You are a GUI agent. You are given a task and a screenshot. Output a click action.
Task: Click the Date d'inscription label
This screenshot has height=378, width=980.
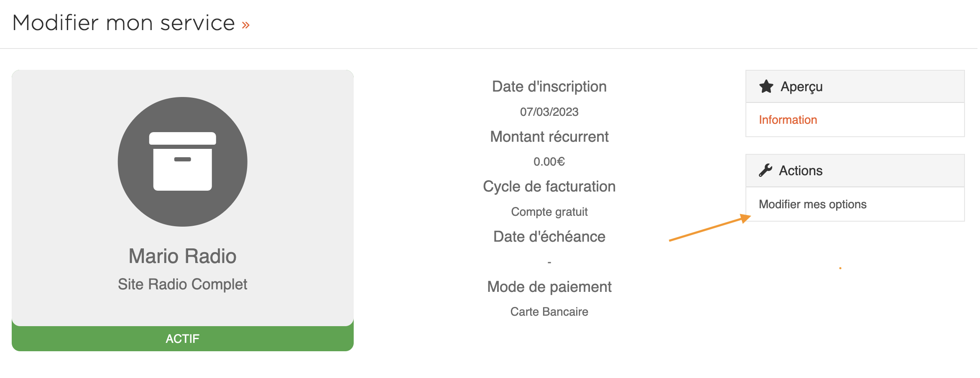(x=549, y=87)
